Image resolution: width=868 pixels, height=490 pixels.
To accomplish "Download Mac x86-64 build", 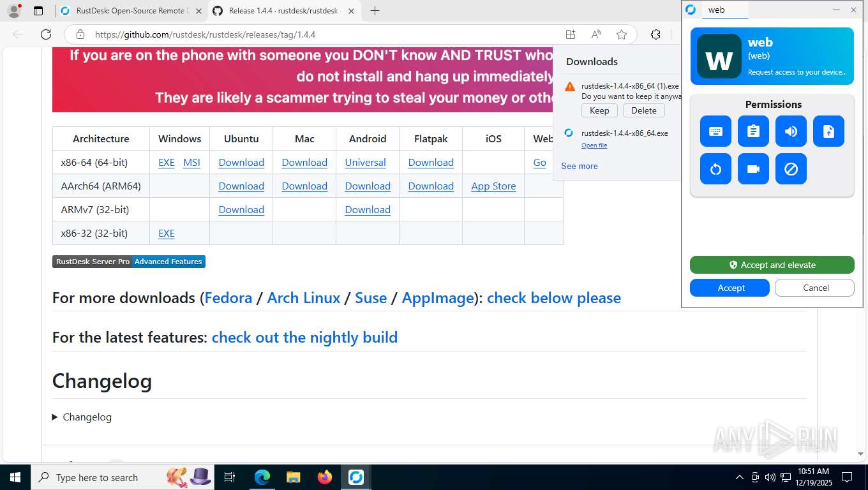I will point(304,163).
